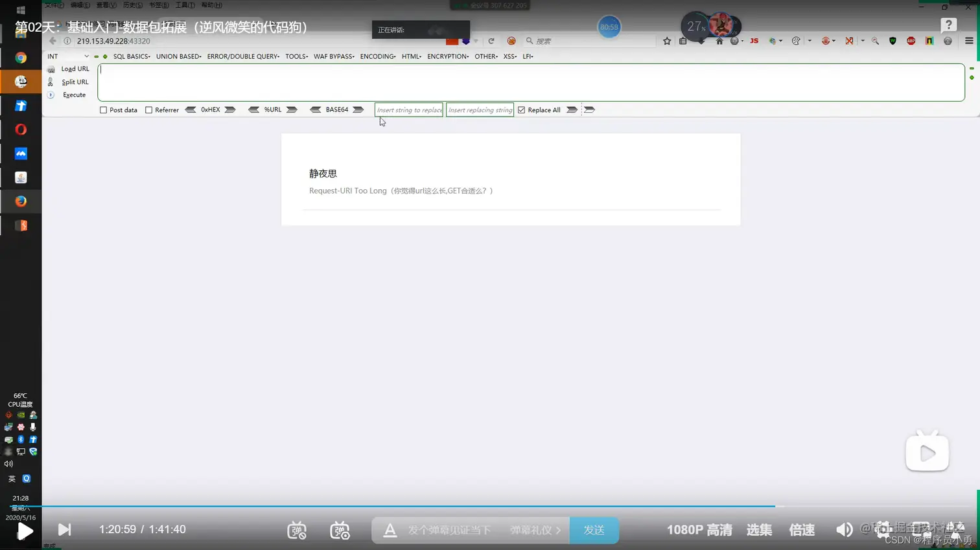Click the BASE64 decode left arrow
This screenshot has width=980, height=550.
tap(316, 109)
